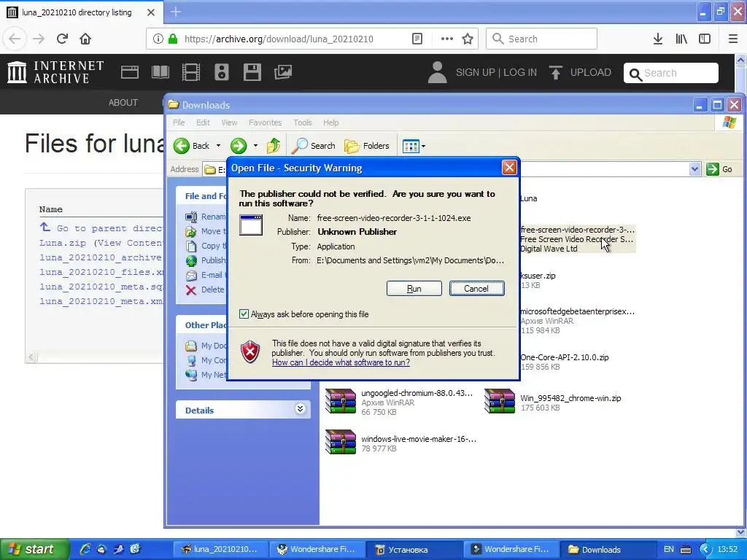Open a new Firefox tab with plus
747x560 pixels.
pos(176,12)
